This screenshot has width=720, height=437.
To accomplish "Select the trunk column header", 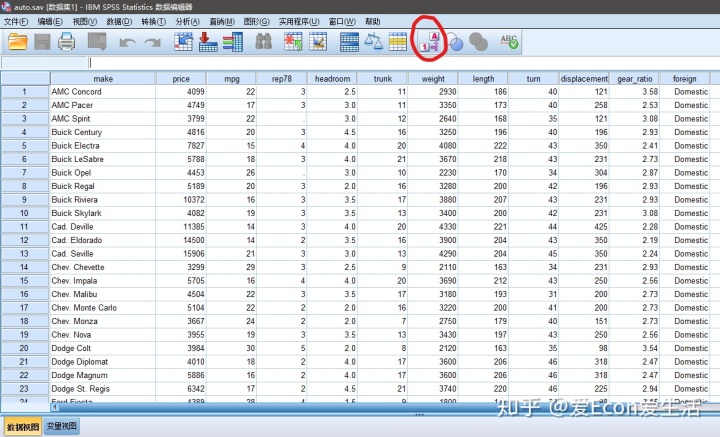I will 383,78.
